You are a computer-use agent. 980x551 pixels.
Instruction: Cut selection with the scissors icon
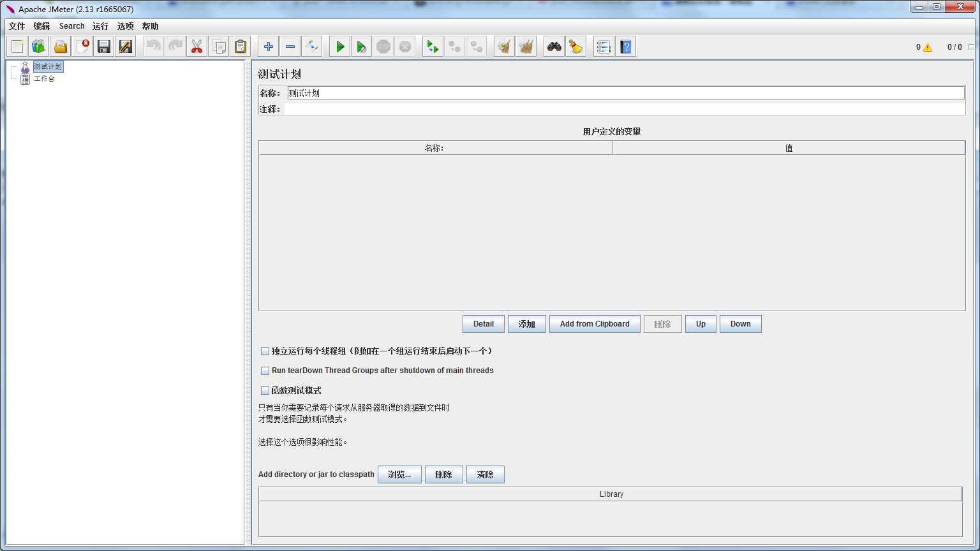pyautogui.click(x=197, y=47)
